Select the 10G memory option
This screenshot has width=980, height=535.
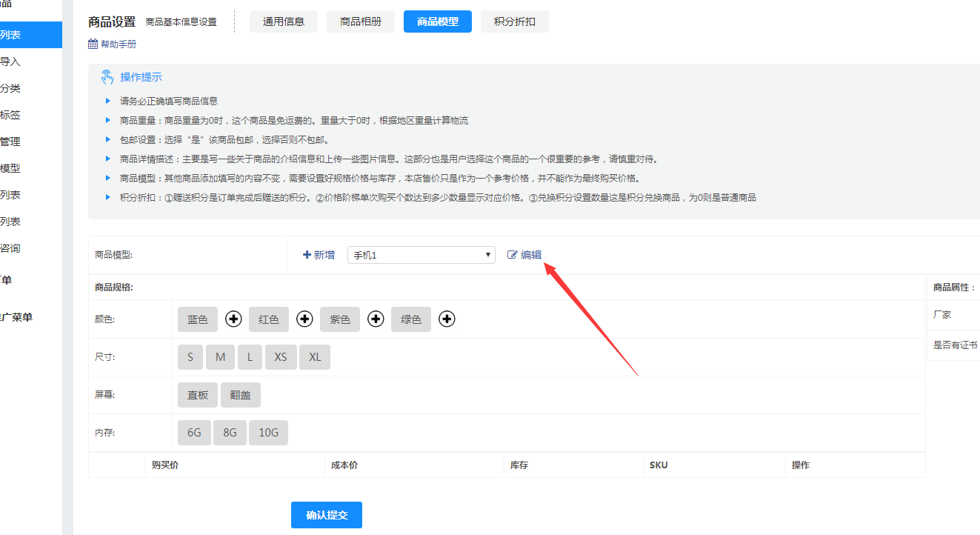coord(268,432)
